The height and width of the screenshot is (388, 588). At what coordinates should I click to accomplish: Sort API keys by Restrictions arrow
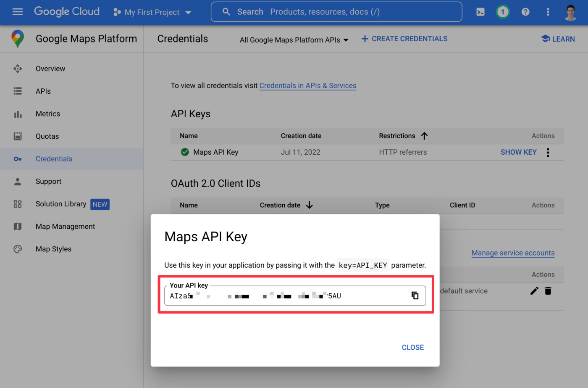coord(424,136)
